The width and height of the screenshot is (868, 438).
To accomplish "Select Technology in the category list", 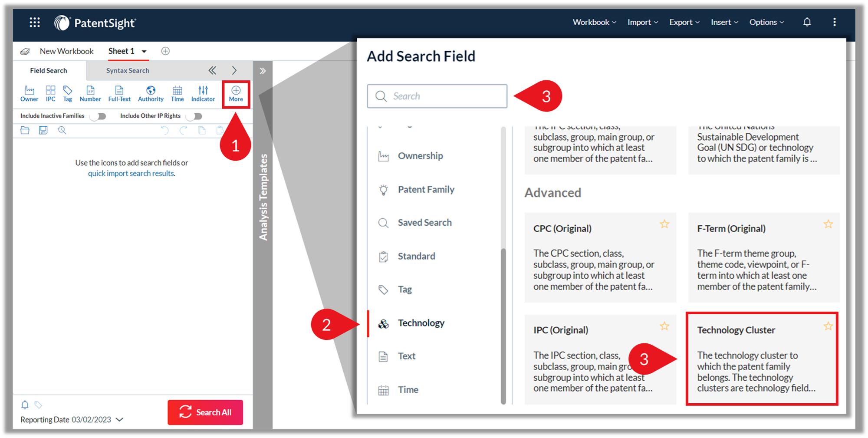I will [421, 323].
